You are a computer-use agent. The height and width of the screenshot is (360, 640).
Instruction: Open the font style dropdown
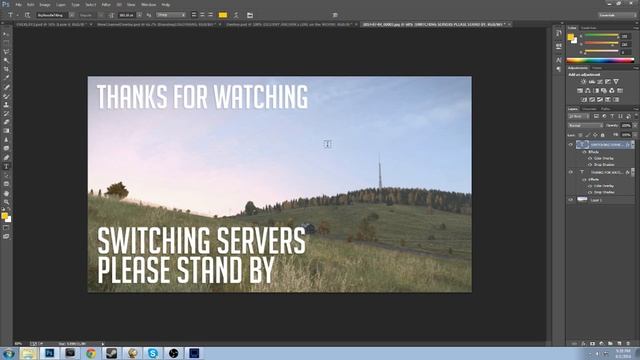tap(101, 15)
